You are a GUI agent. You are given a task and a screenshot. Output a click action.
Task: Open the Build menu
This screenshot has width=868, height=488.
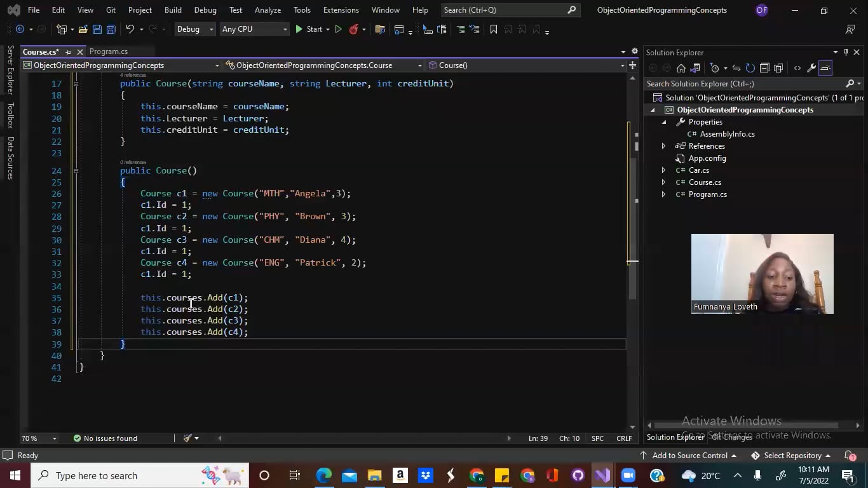(x=173, y=10)
